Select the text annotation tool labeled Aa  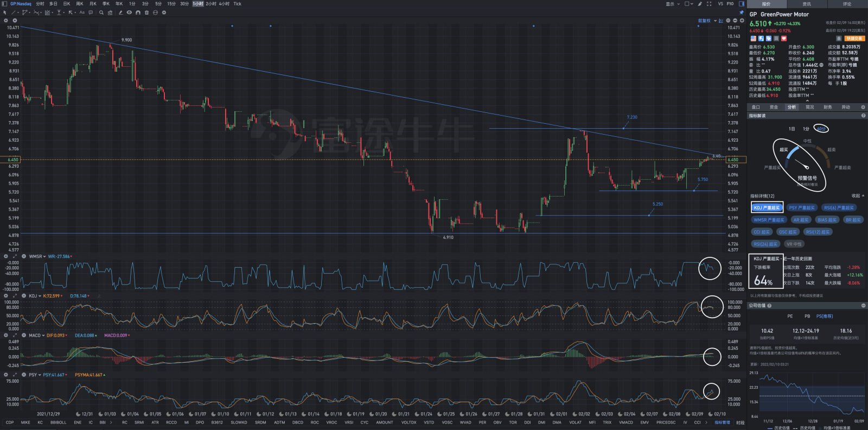[82, 12]
